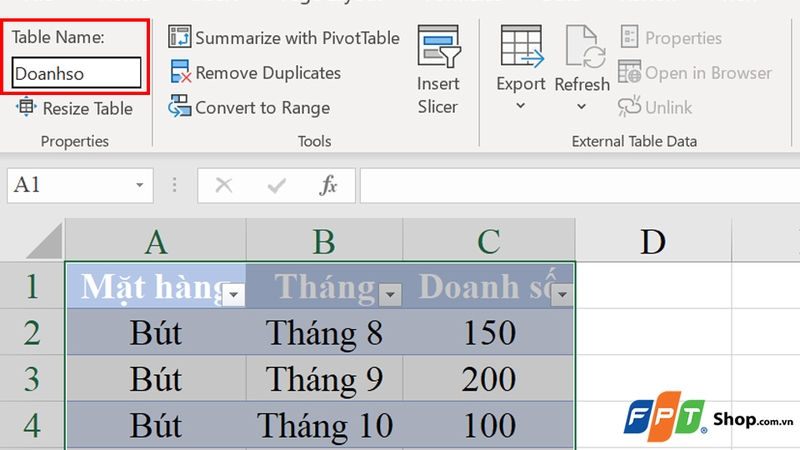Select row 3 header
Screen dimensions: 800x450
32,378
